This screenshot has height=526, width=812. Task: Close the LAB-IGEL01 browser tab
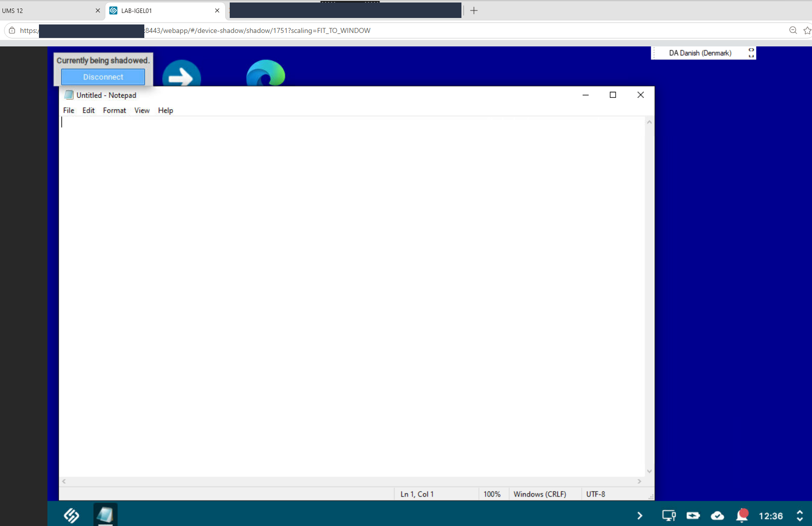tap(217, 10)
